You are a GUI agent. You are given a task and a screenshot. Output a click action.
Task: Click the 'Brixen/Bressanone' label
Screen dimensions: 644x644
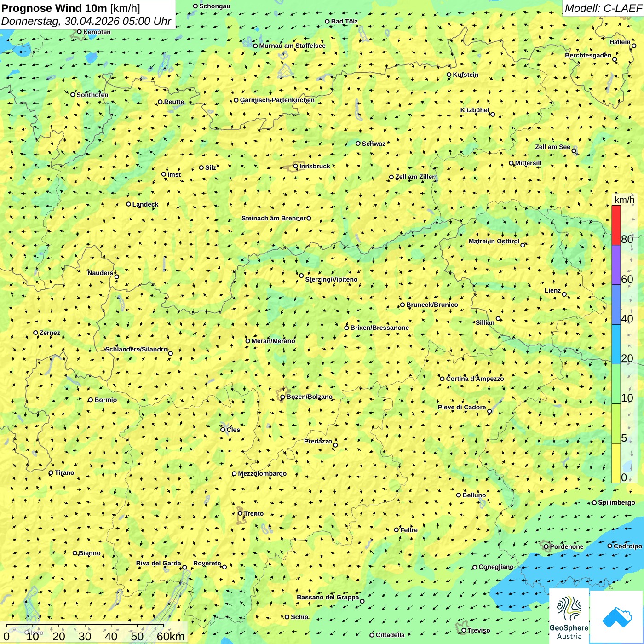pyautogui.click(x=379, y=328)
